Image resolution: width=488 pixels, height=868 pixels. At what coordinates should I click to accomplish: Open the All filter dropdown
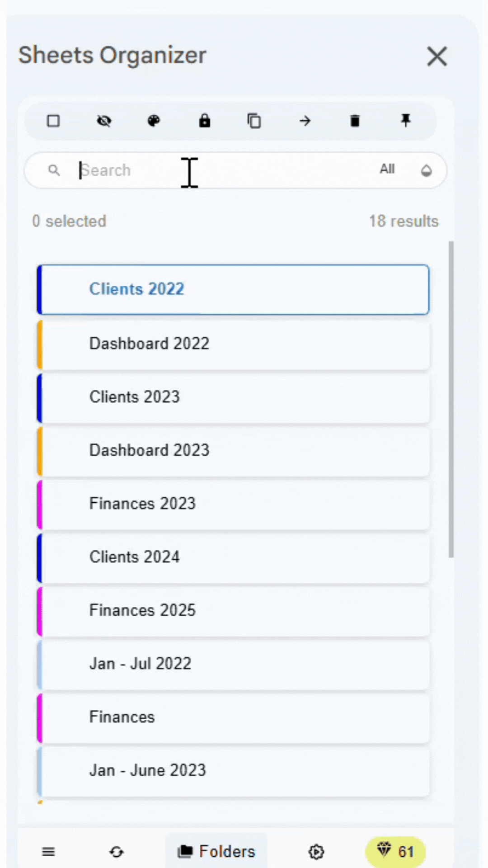[387, 170]
